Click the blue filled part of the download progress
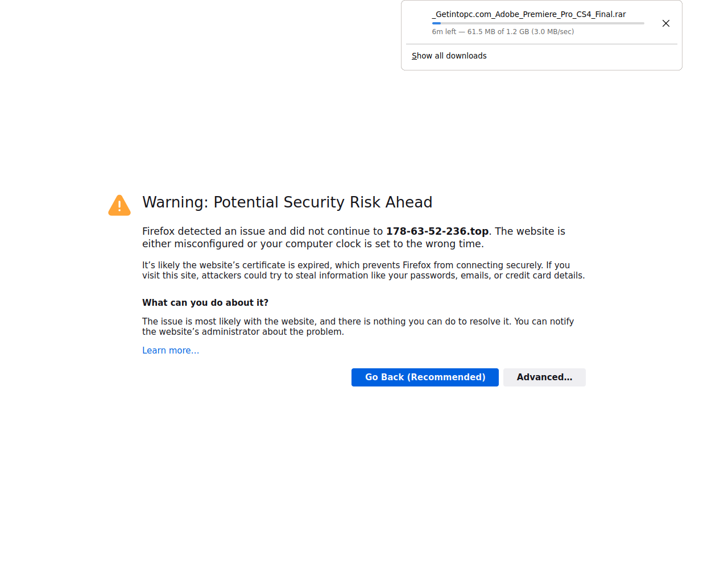 pyautogui.click(x=436, y=23)
